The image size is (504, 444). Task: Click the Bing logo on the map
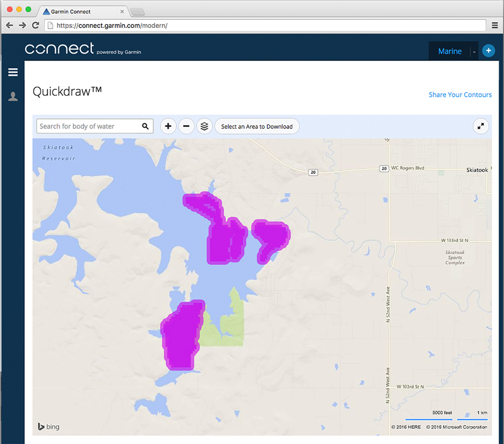coord(49,427)
